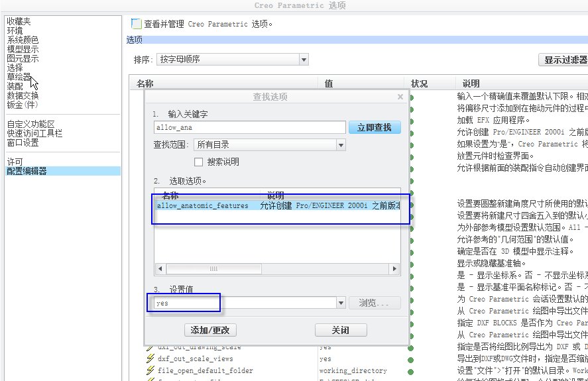
Task: Close the 查找选项 dialog with X
Action: (400, 97)
